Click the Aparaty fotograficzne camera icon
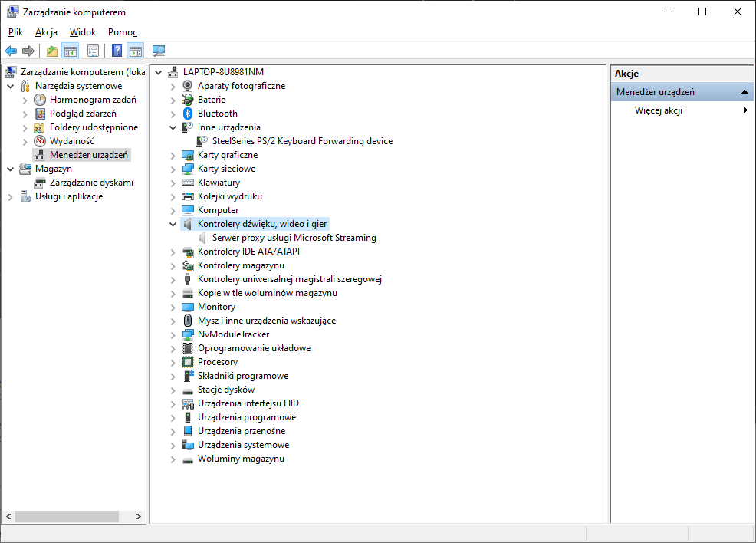This screenshot has height=543, width=756. (x=188, y=86)
